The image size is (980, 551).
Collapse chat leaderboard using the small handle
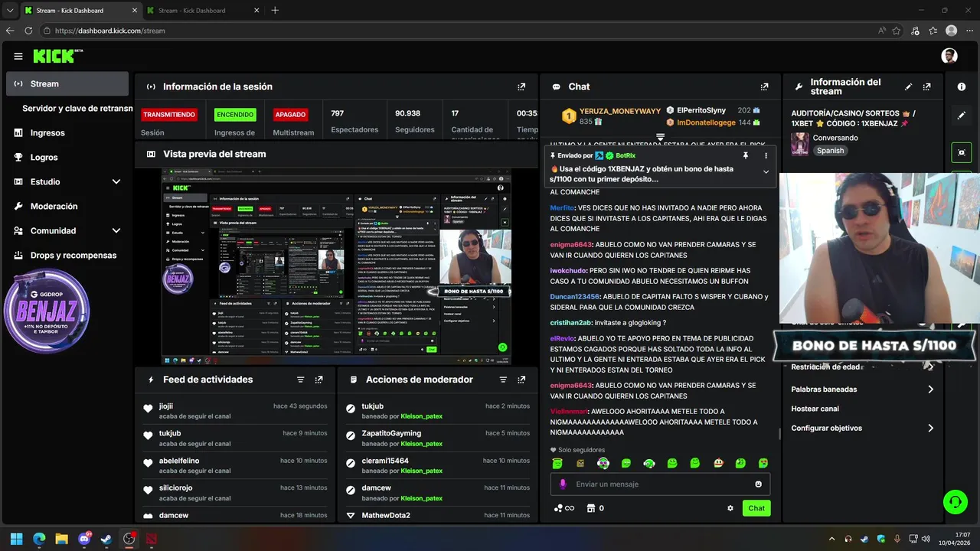coord(660,137)
